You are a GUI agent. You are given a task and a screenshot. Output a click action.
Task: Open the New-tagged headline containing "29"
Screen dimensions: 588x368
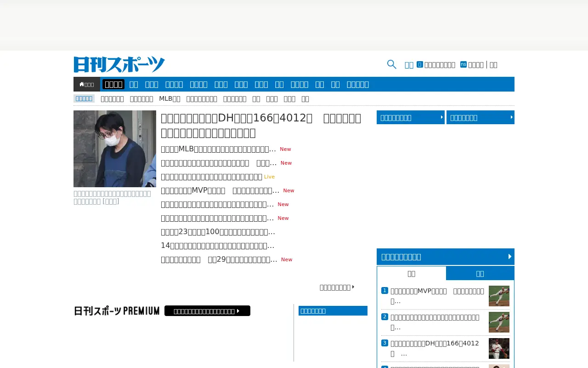tap(219, 259)
